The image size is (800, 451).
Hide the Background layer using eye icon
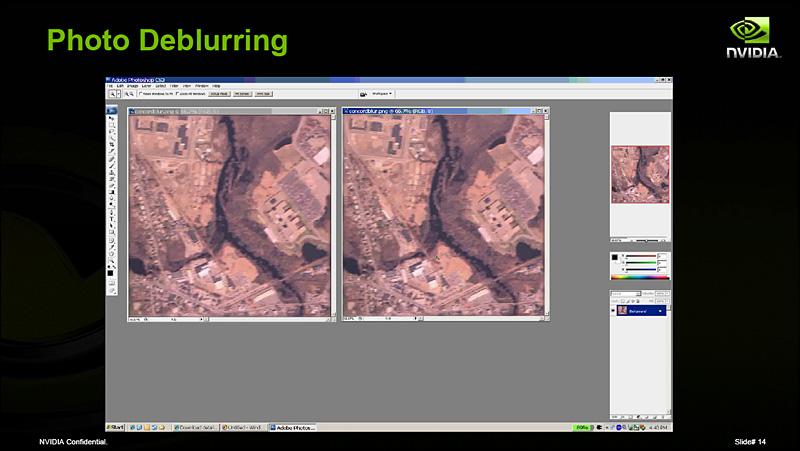(x=613, y=311)
